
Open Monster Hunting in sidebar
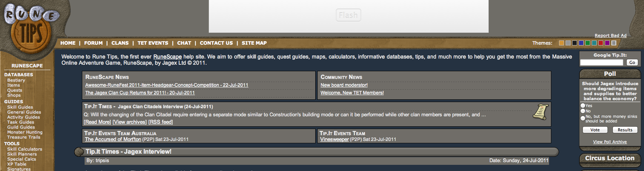pyautogui.click(x=25, y=132)
